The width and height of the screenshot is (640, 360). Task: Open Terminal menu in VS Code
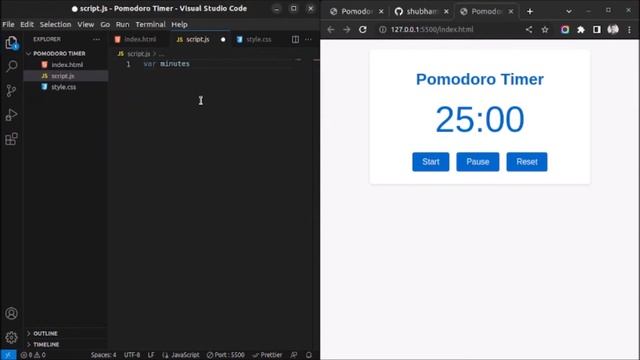point(151,24)
